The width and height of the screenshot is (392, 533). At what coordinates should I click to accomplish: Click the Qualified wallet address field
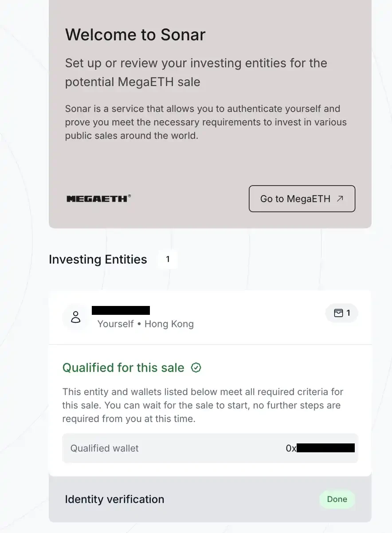click(210, 448)
